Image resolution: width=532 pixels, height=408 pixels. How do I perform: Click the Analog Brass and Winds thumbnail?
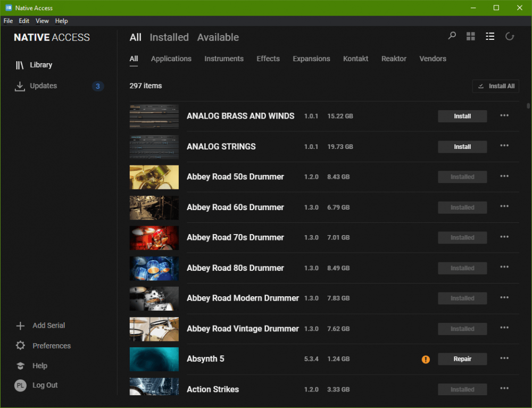(154, 116)
